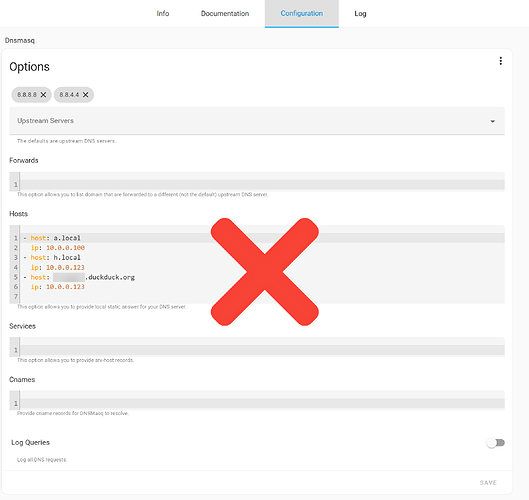Focus the Services YAML editor

[x=257, y=347]
